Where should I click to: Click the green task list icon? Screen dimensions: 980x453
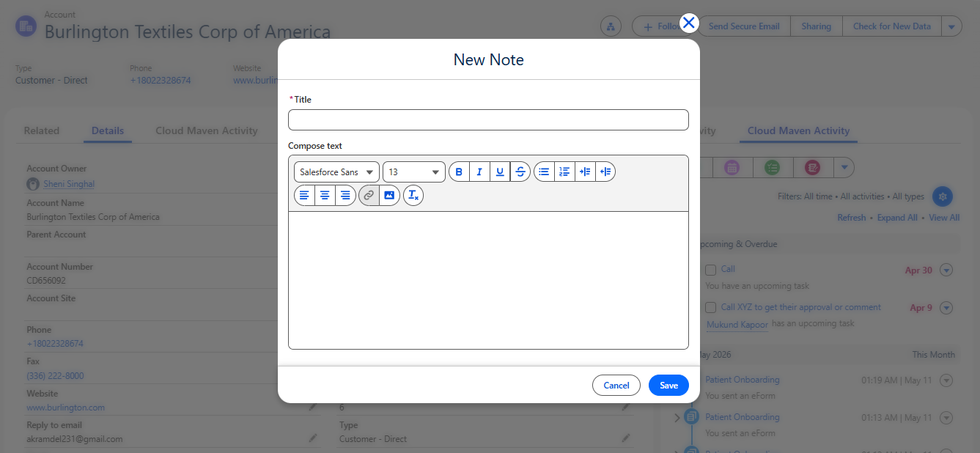click(x=772, y=168)
